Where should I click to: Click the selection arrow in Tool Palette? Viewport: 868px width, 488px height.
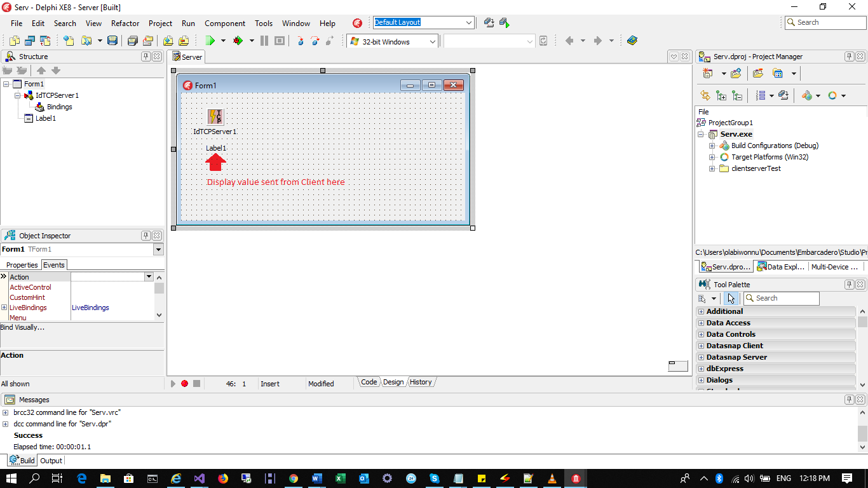[731, 298]
